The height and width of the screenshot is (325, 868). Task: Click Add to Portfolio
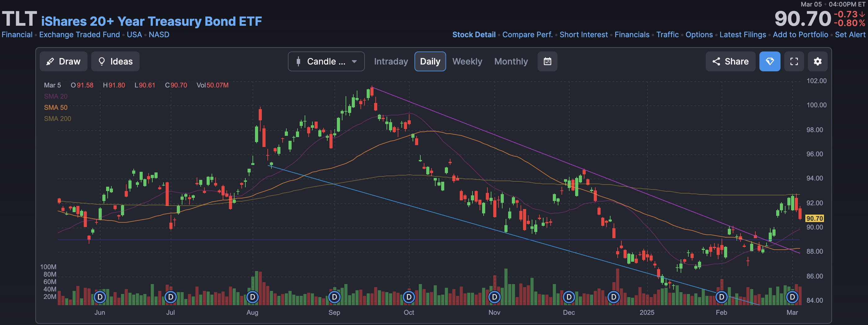pos(800,35)
